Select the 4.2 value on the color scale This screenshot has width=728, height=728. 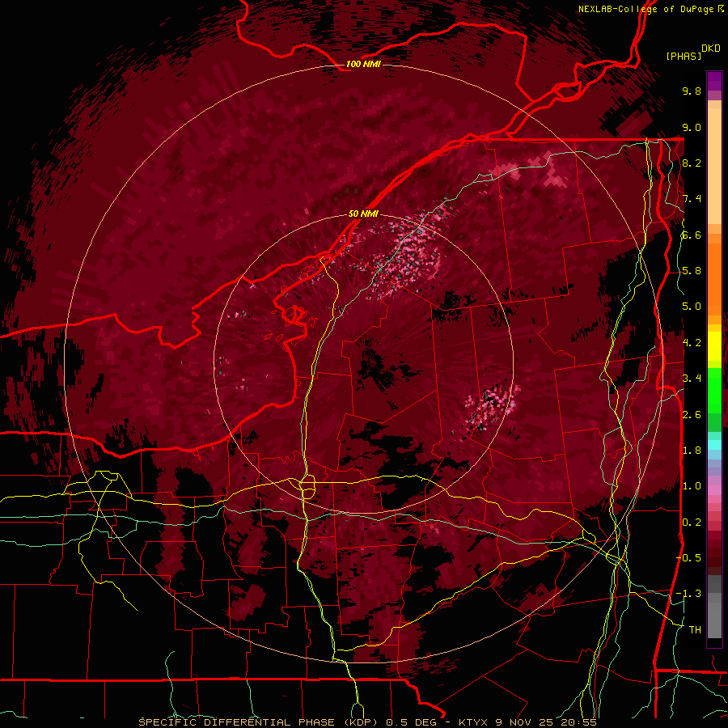[692, 343]
